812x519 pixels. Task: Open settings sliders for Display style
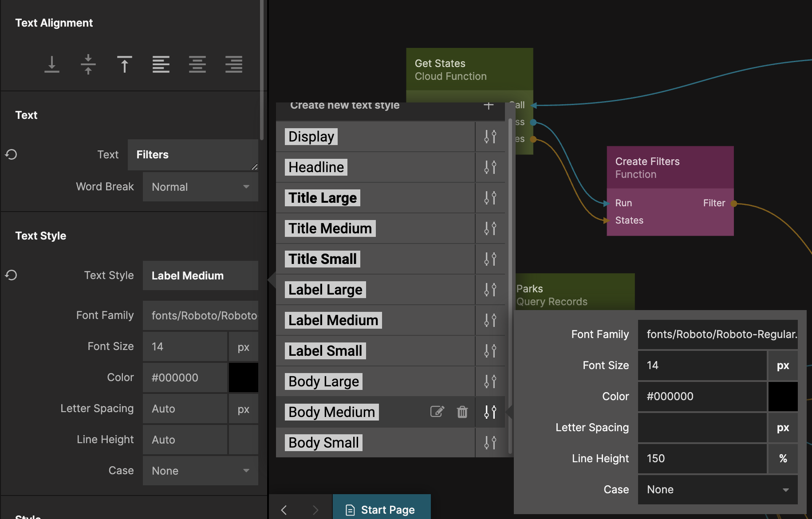490,137
